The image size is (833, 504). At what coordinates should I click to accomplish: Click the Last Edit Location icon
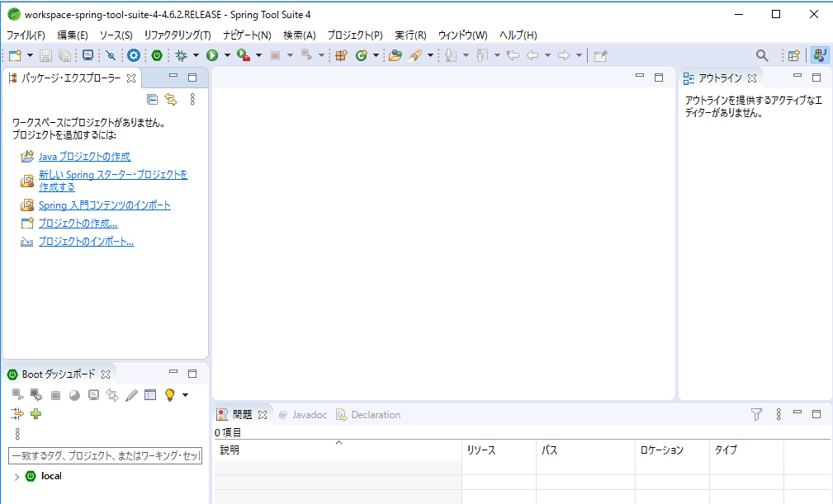512,55
